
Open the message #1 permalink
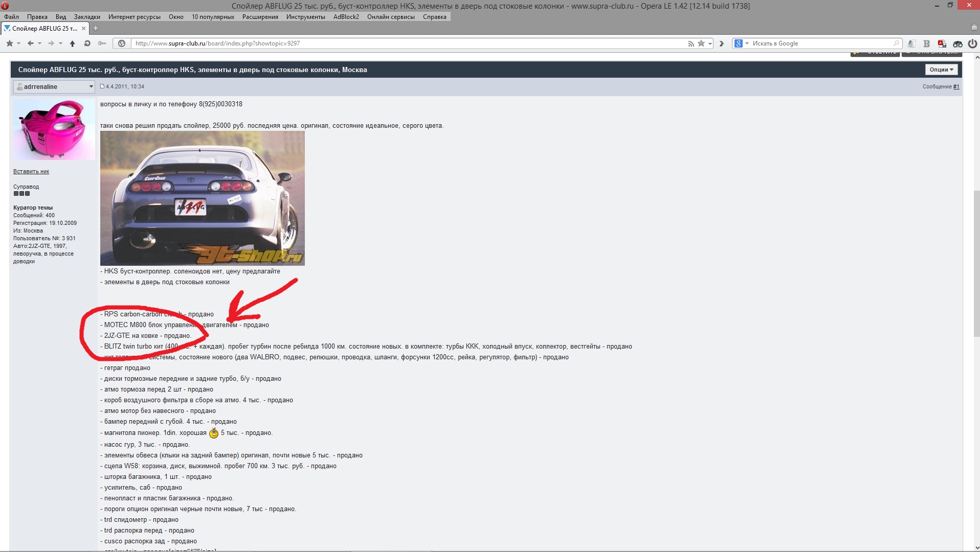click(956, 87)
